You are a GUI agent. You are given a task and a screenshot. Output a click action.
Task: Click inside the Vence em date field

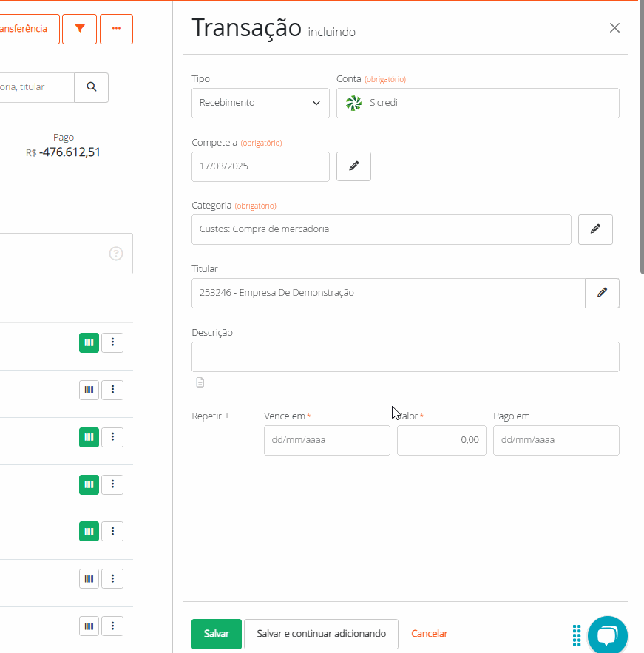pos(327,440)
